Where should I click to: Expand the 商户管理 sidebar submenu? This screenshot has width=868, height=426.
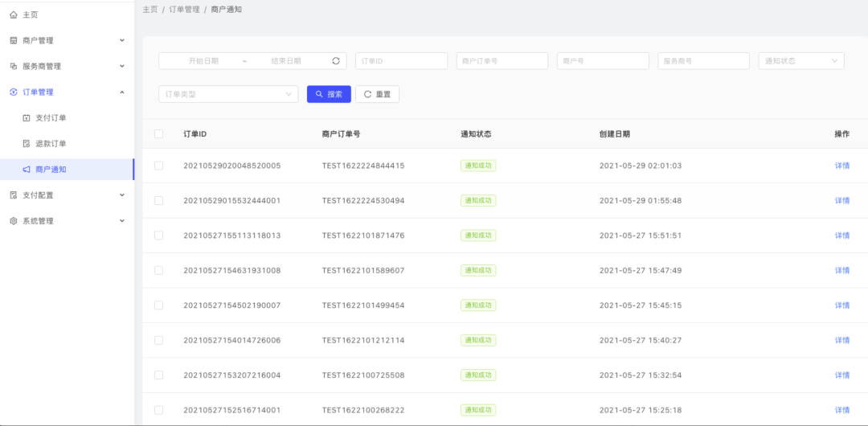(x=122, y=40)
